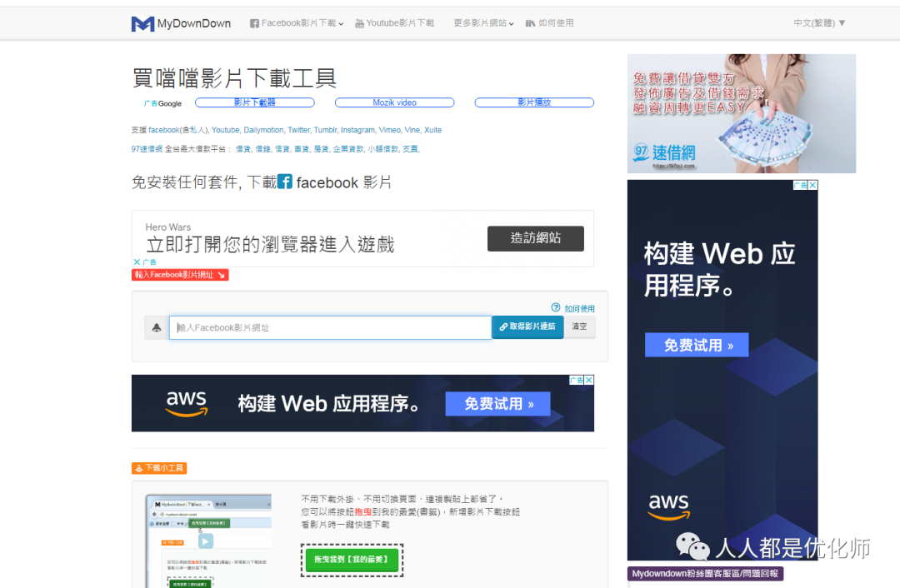
Task: Click the Mozik video ad pill
Action: click(x=394, y=102)
